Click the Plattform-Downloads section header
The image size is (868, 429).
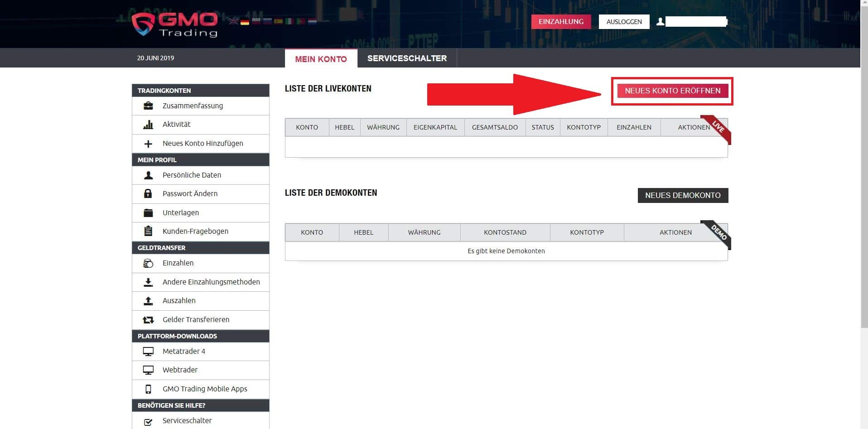coord(200,336)
